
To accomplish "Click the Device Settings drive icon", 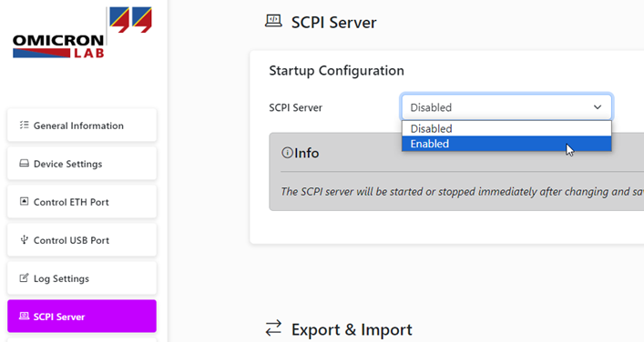I will tap(25, 163).
